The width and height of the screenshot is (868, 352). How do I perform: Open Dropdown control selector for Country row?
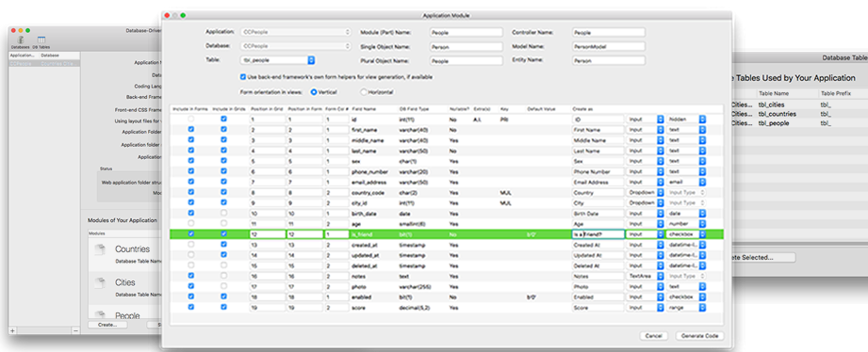[645, 192]
